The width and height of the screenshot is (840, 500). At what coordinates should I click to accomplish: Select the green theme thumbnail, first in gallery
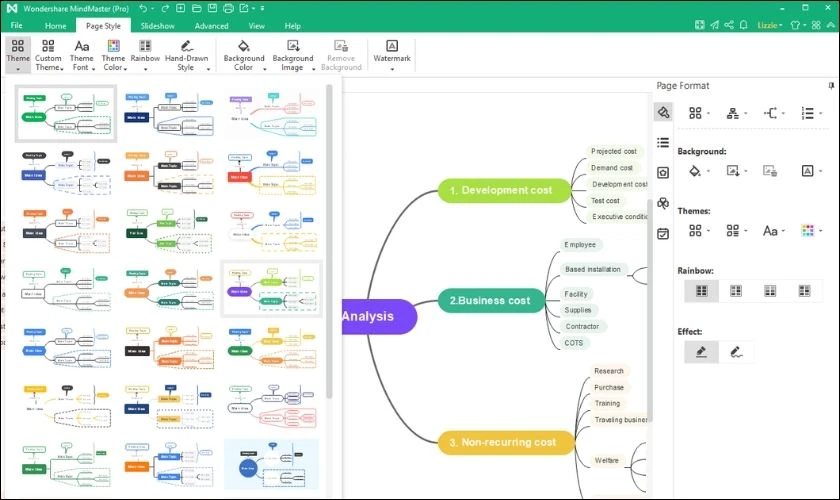click(65, 114)
